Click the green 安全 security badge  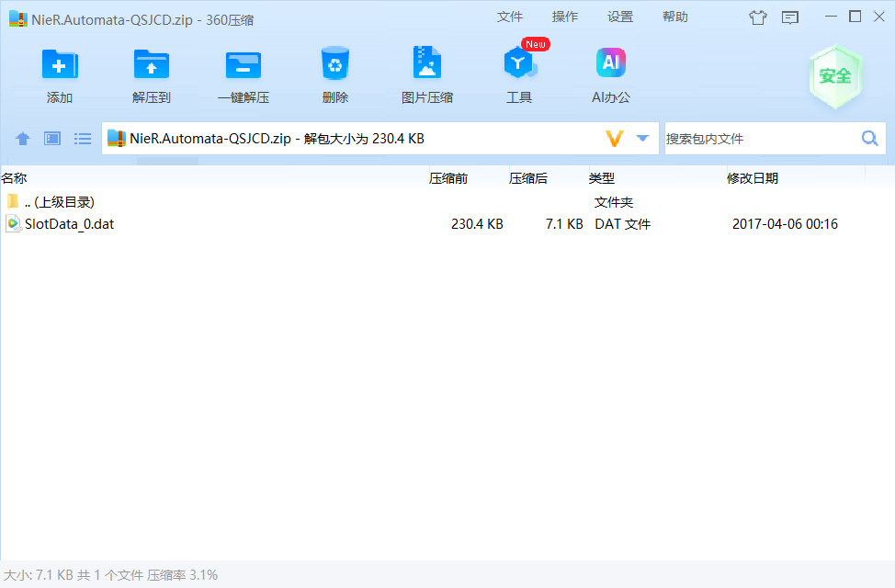835,76
